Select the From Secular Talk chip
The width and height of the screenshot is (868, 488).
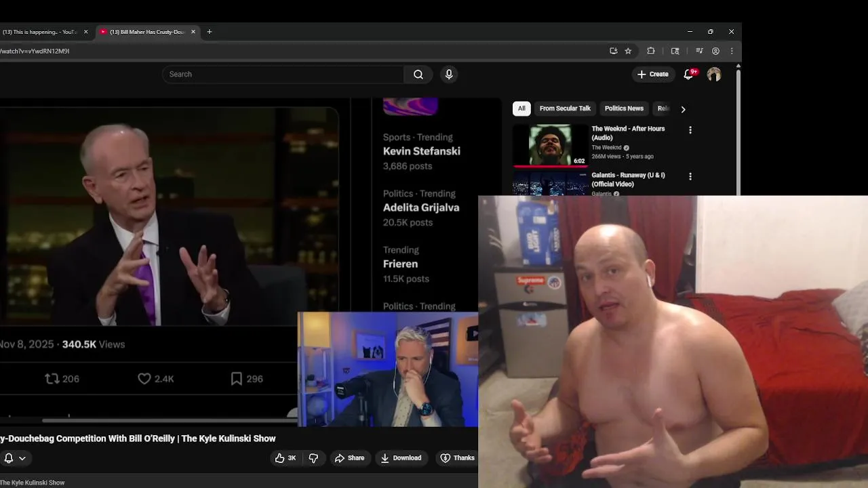[x=565, y=108]
